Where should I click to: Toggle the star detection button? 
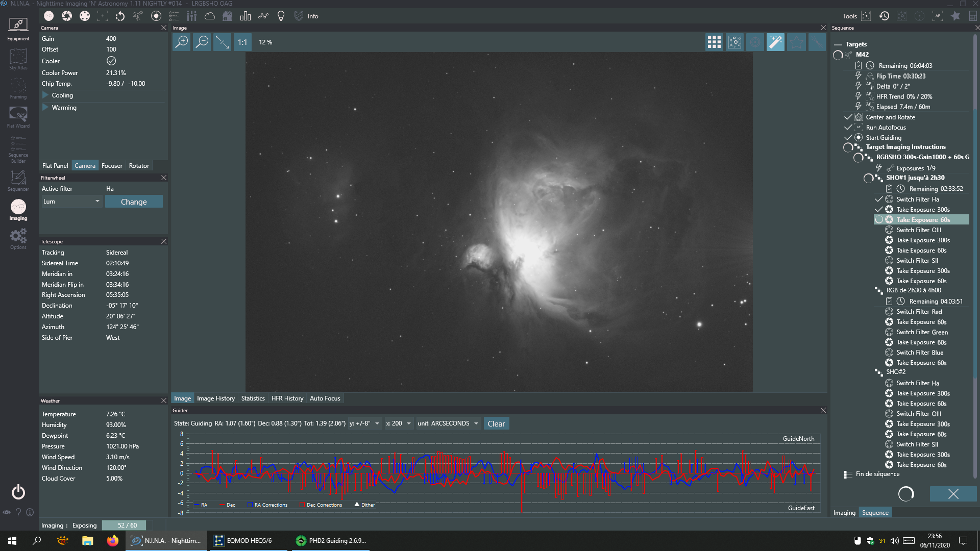pyautogui.click(x=796, y=42)
